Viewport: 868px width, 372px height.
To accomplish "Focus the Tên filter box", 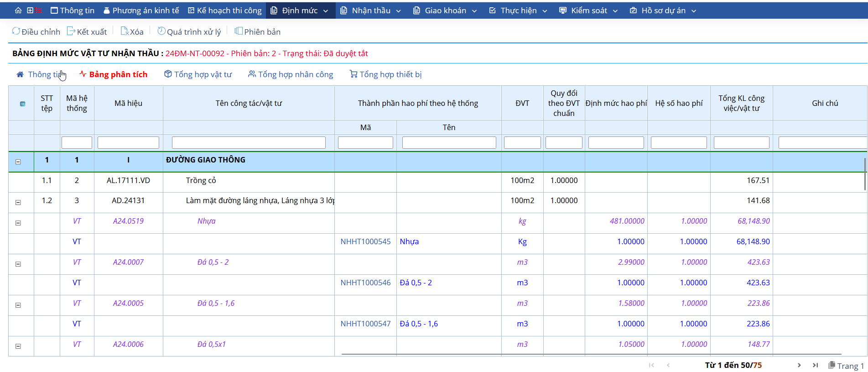I will click(x=449, y=142).
